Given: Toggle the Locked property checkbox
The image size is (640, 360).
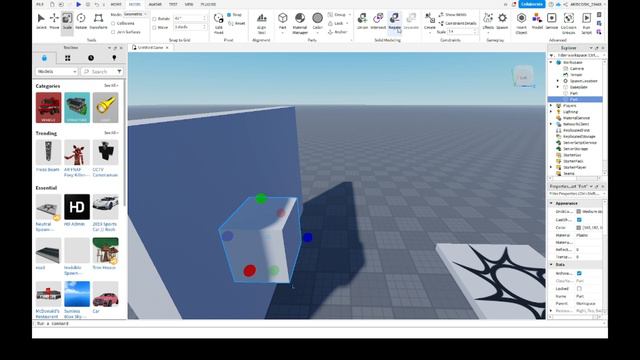Looking at the screenshot, I should 579,289.
